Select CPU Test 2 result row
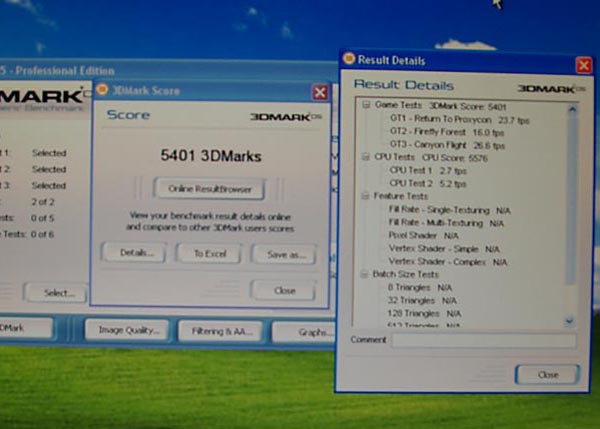Image resolution: width=600 pixels, height=429 pixels. coord(427,183)
